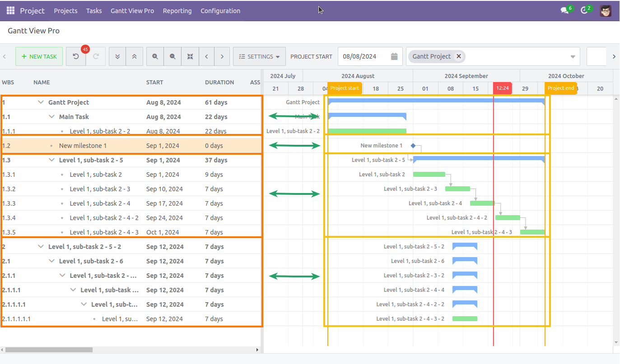Click the NEW TASK button
This screenshot has width=620, height=364.
pyautogui.click(x=39, y=56)
